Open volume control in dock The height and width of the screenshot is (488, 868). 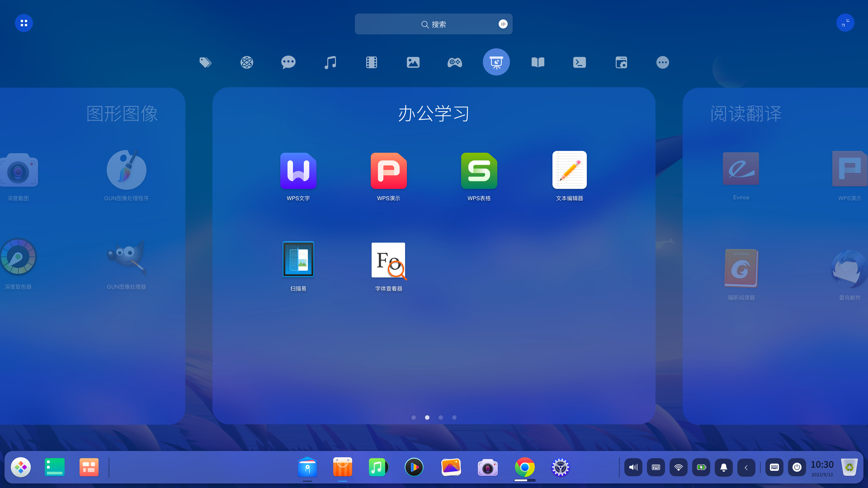coord(633,467)
